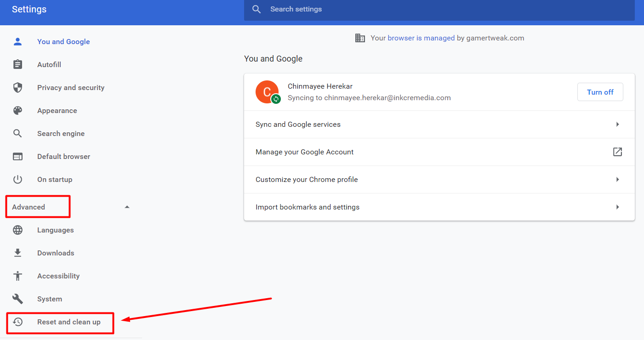Click the external link icon for Google Account
644x340 pixels.
coord(618,152)
